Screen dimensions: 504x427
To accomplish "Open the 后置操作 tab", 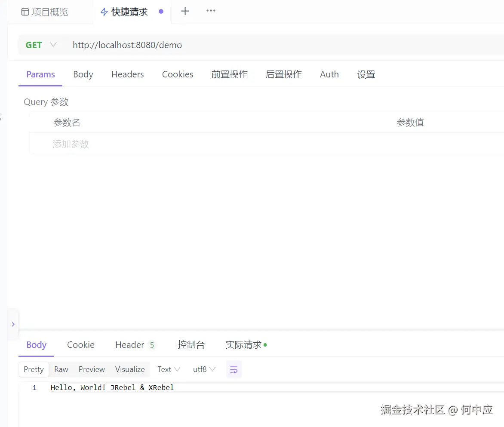I will click(283, 74).
